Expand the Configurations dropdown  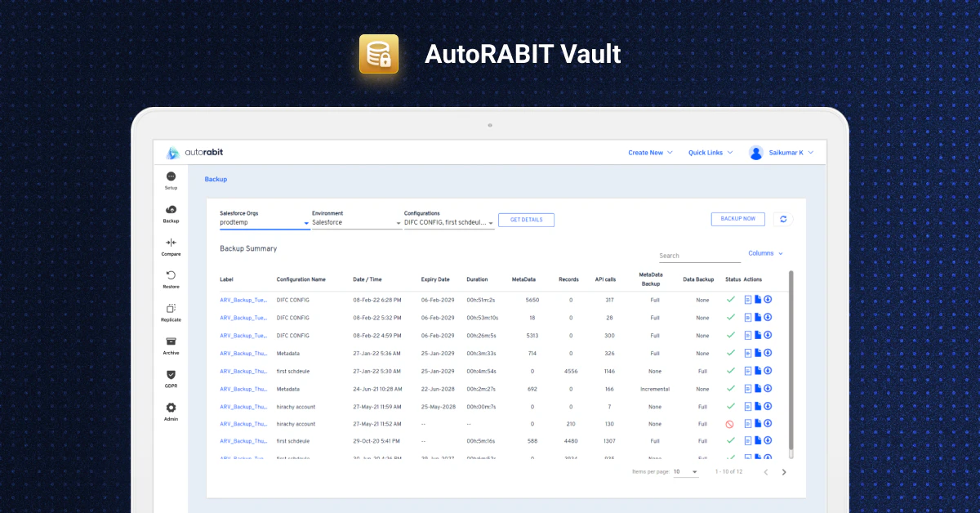click(490, 221)
